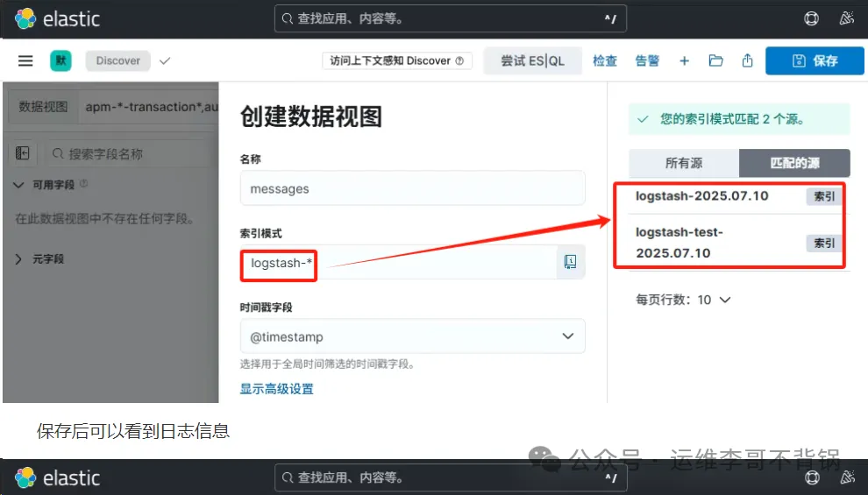868x495 pixels.
Task: Click the 名称 input field with messages
Action: point(412,188)
